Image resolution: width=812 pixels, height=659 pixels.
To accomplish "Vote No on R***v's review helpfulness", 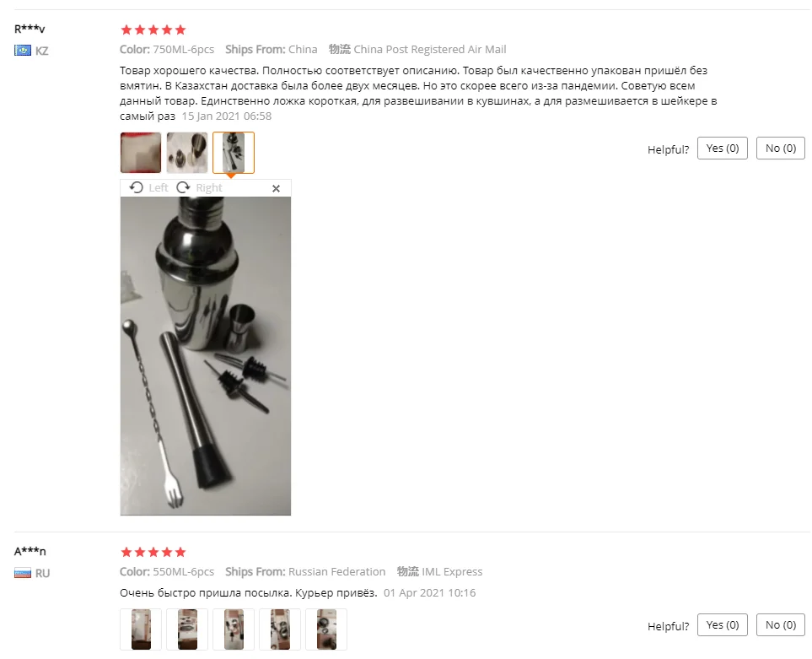I will 781,149.
